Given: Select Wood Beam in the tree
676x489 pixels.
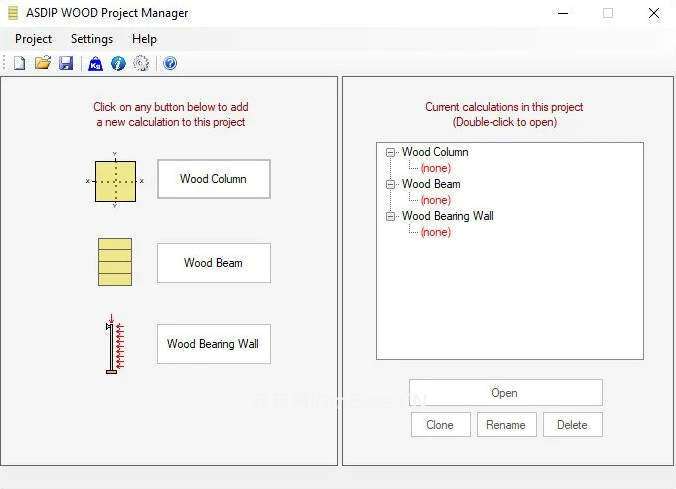Looking at the screenshot, I should pos(431,184).
